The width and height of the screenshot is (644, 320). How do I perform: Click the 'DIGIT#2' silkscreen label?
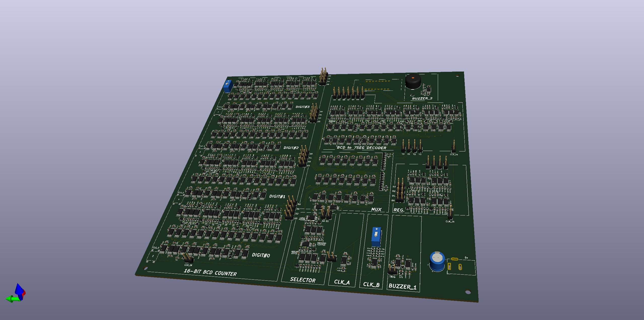(291, 148)
